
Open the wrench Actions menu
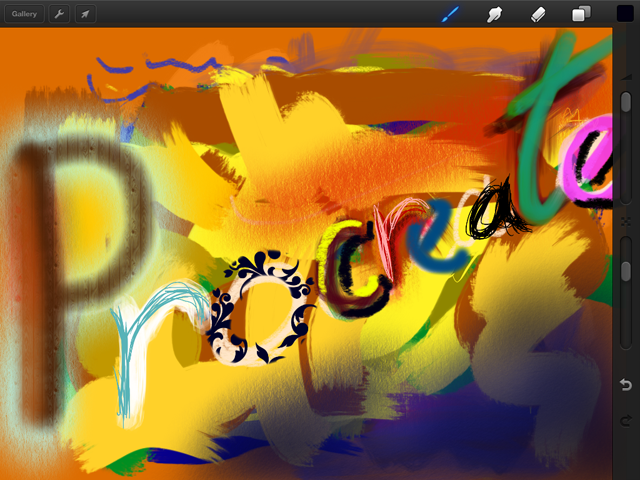[59, 14]
